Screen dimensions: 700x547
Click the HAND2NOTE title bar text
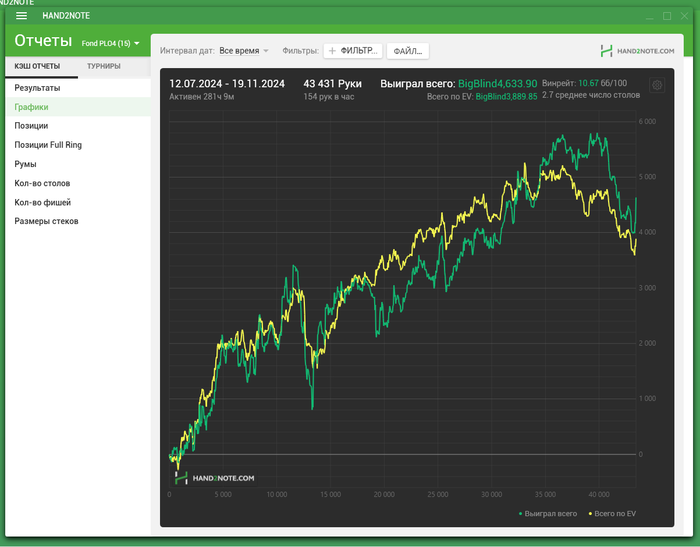[66, 16]
